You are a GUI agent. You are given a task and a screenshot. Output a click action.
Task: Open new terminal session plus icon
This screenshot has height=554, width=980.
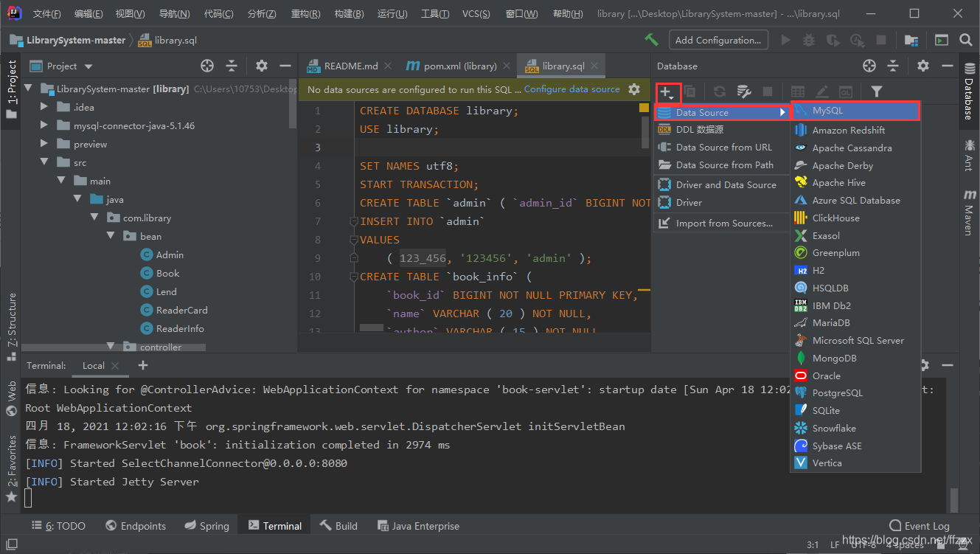pos(143,365)
